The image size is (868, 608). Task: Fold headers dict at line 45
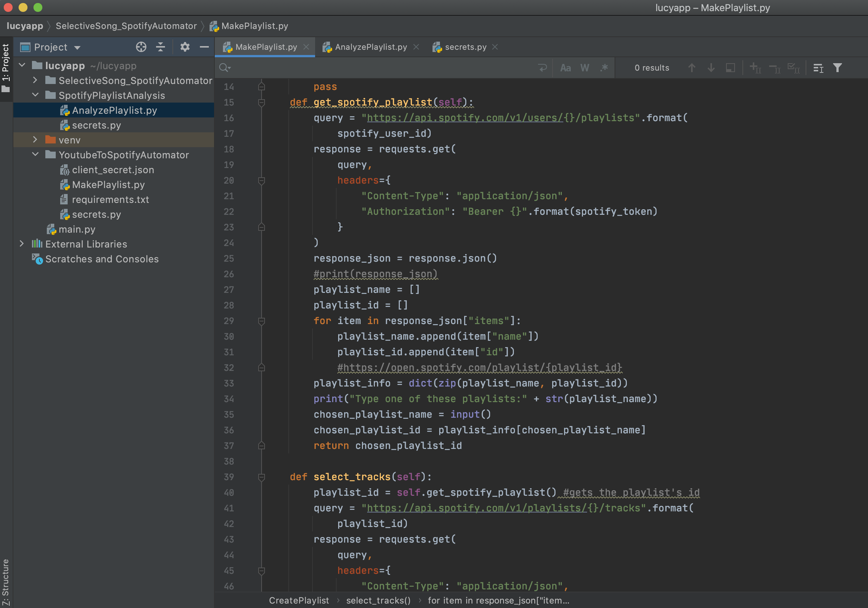[261, 570]
